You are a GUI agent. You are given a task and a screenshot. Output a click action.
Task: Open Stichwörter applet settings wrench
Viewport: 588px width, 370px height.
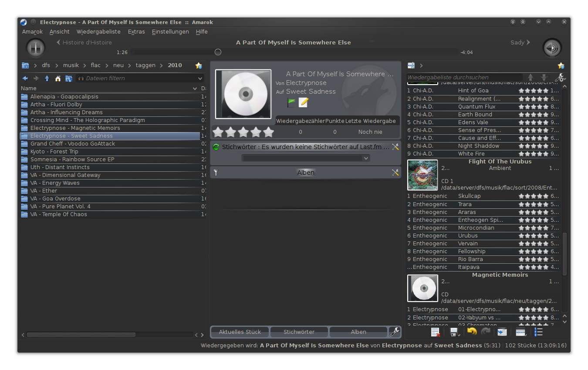coord(395,147)
